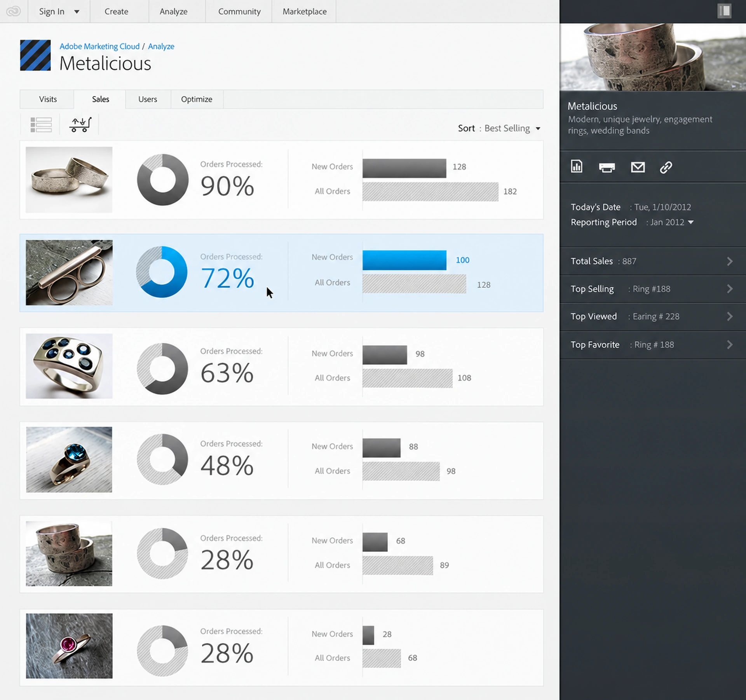
Task: Switch to the Optimize tab
Action: (197, 99)
